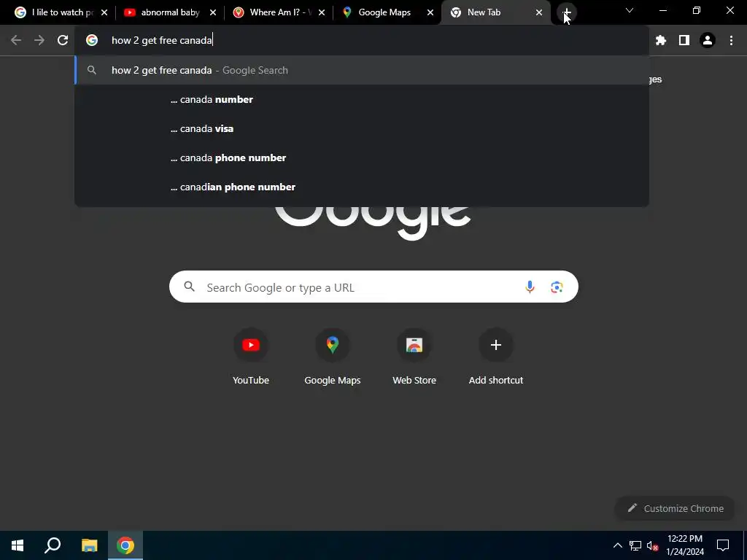
Task: Open the Windows Start menu
Action: pyautogui.click(x=18, y=545)
